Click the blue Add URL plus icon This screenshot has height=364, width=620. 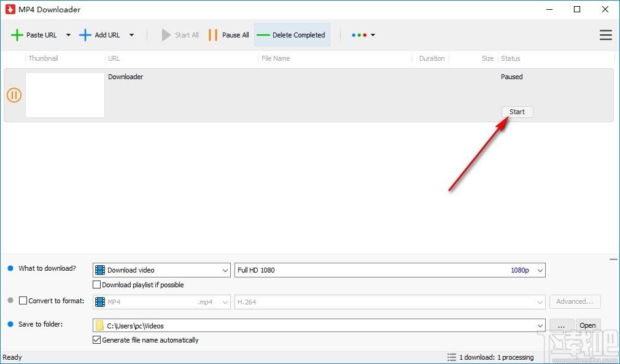(x=85, y=35)
